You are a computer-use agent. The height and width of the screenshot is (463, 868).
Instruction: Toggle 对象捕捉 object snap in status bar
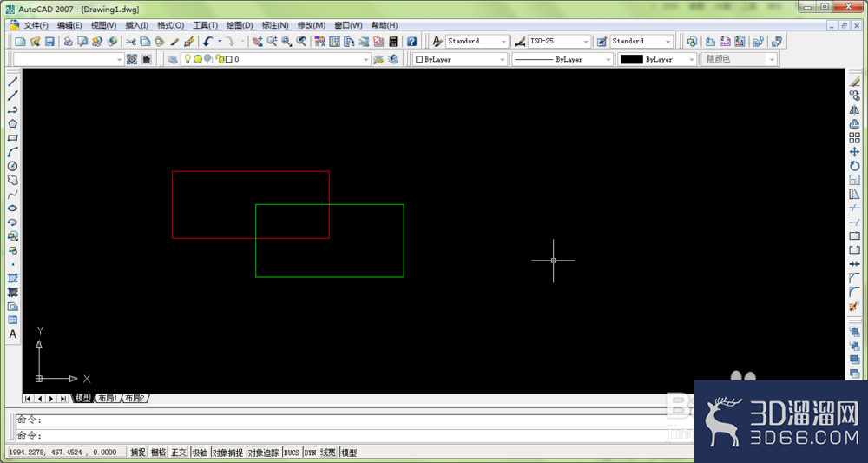[227, 453]
